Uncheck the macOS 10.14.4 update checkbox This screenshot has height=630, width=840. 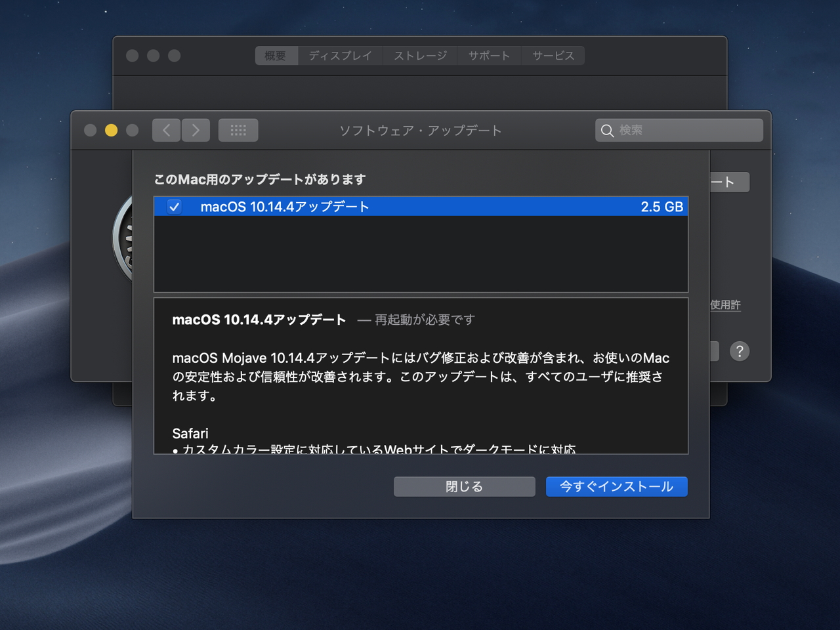pyautogui.click(x=175, y=206)
